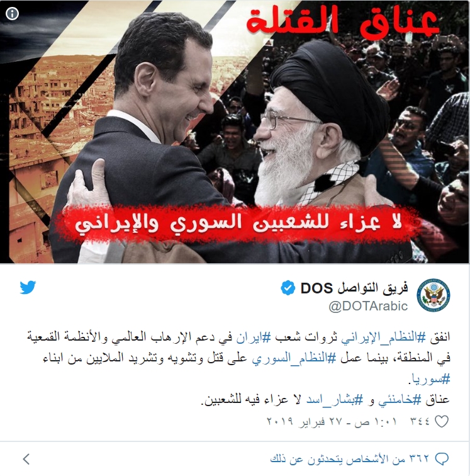470x476 pixels.
Task: Click the Twitter bird logo
Action: pos(28,287)
